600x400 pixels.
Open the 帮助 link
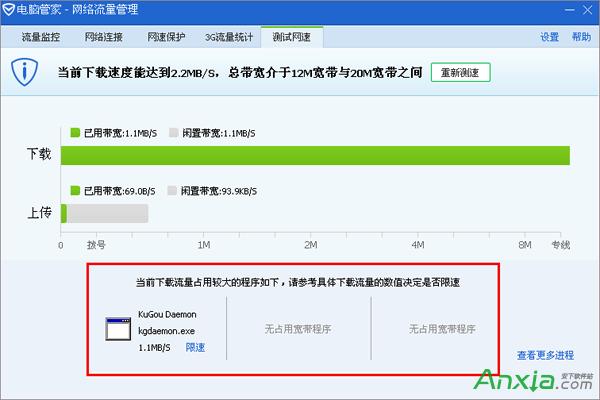pos(581,37)
